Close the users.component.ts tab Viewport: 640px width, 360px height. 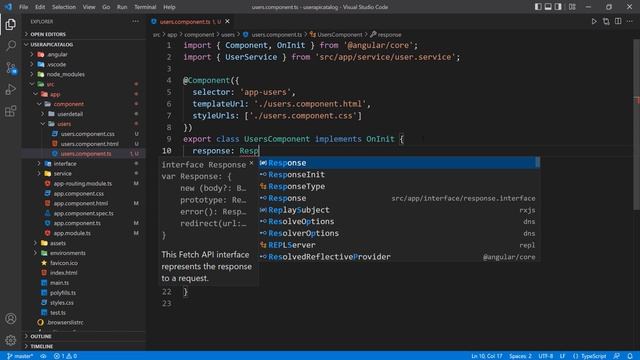tap(227, 22)
